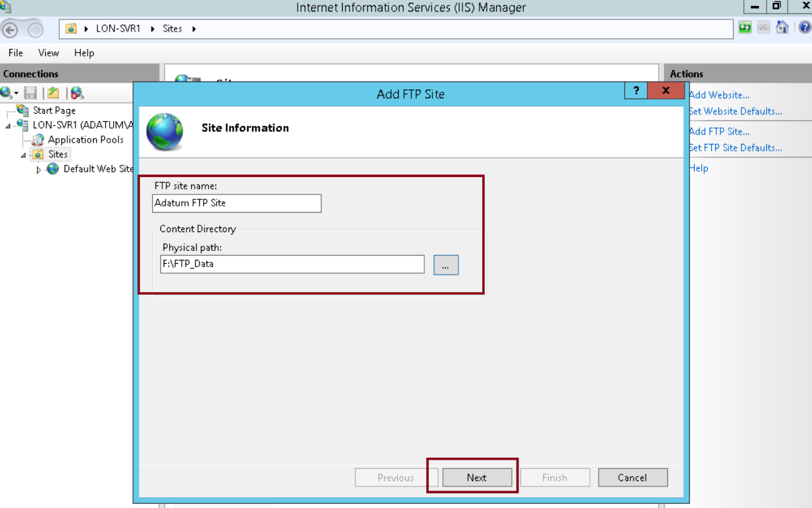Click the folder icon in address bar
The height and width of the screenshot is (508, 812).
71,29
